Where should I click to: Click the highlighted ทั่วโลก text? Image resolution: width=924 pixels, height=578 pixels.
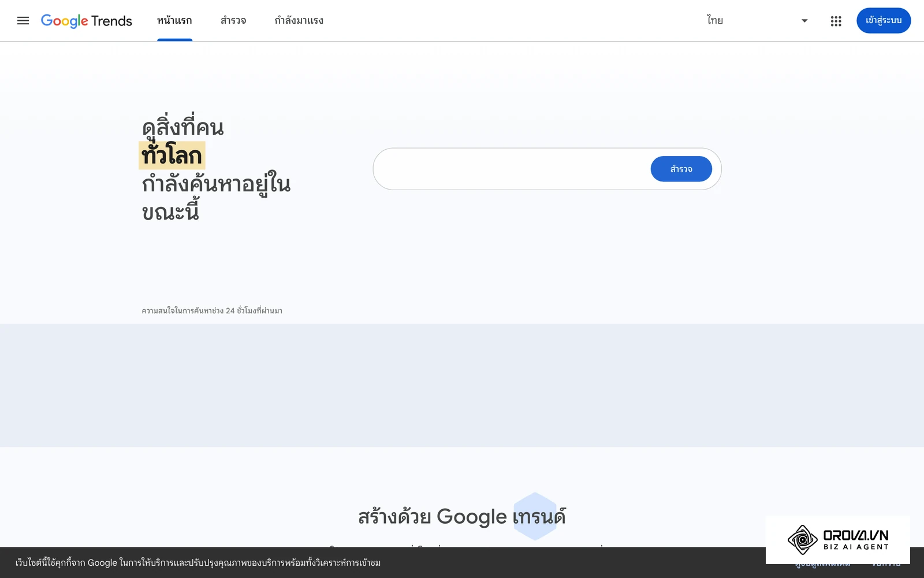172,155
